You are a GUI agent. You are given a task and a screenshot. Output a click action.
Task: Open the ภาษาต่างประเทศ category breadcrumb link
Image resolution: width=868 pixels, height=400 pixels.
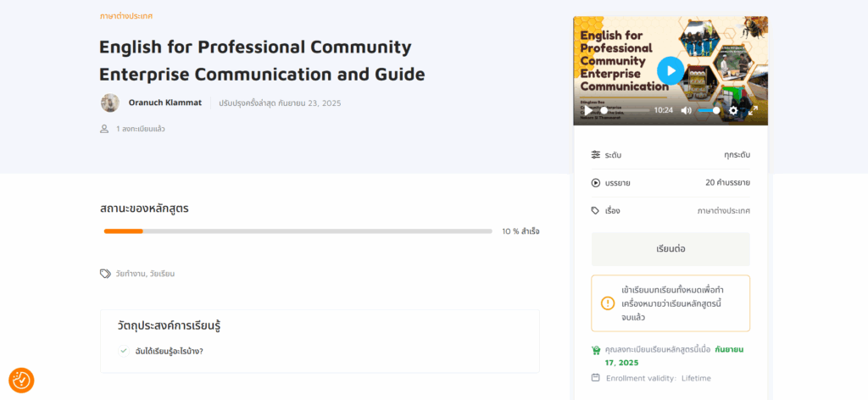pos(125,16)
